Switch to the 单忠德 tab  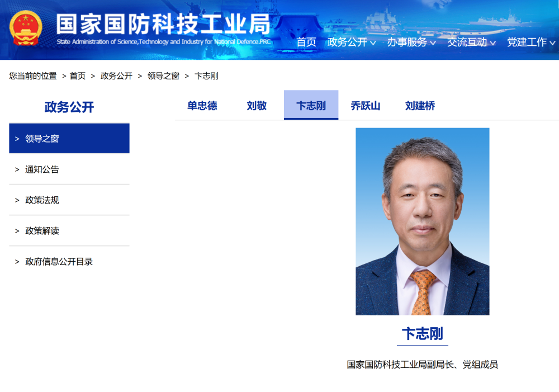coord(202,106)
